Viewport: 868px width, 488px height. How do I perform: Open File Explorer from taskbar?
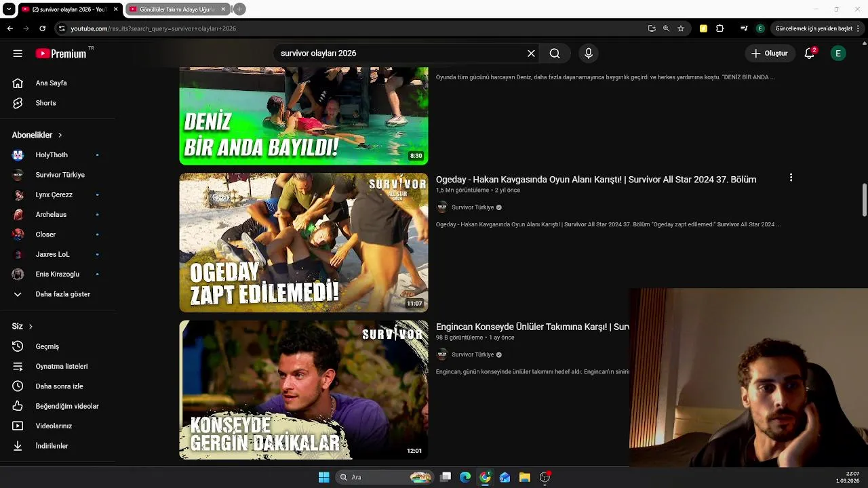[524, 477]
